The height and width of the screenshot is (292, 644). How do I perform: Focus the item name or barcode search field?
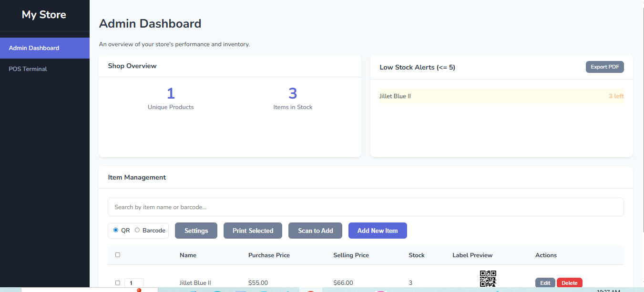click(x=365, y=207)
